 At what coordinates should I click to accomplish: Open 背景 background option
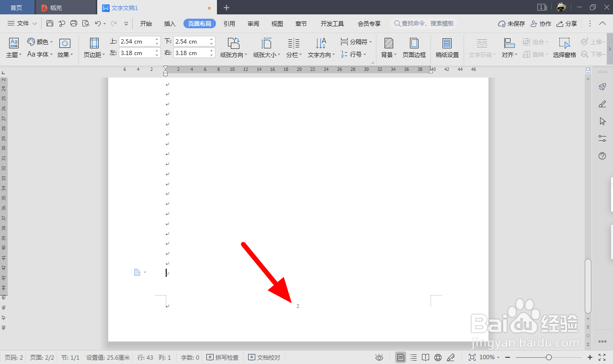click(389, 48)
